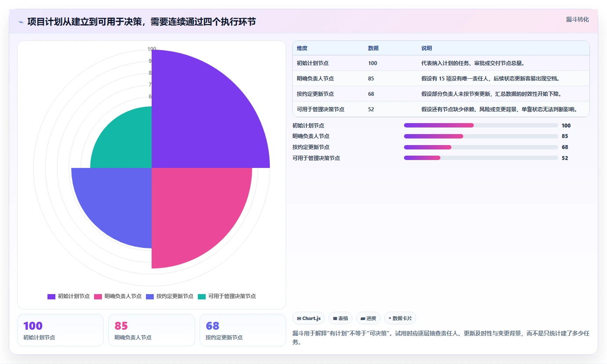607x364 pixels.
Task: Click the 初始计划节点 progress bar
Action: pyautogui.click(x=481, y=125)
